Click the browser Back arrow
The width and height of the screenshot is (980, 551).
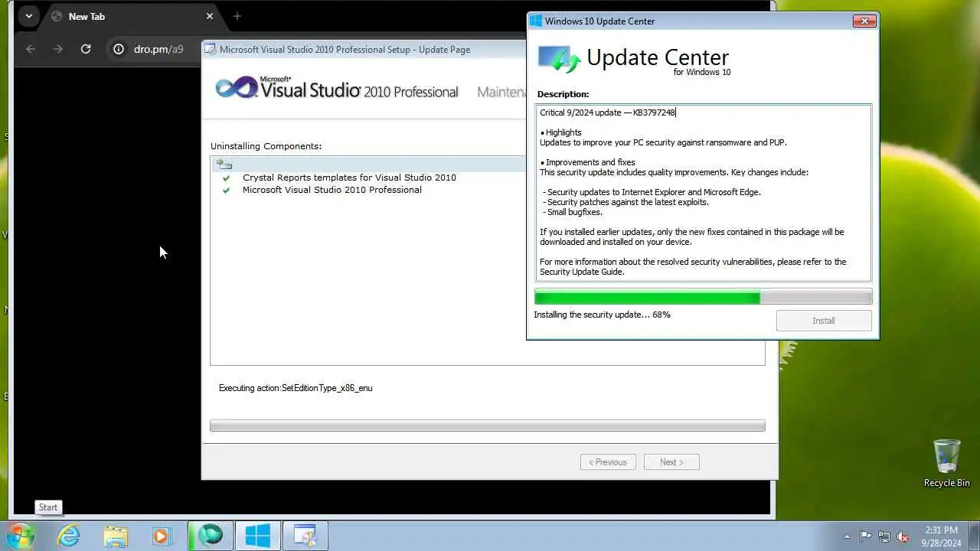coord(31,49)
